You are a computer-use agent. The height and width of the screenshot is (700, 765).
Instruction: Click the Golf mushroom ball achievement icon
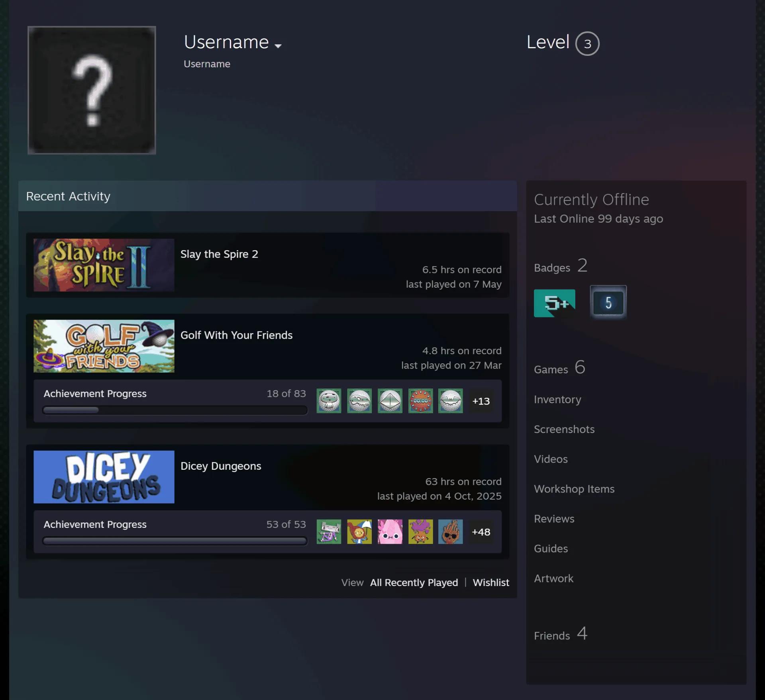(x=329, y=401)
